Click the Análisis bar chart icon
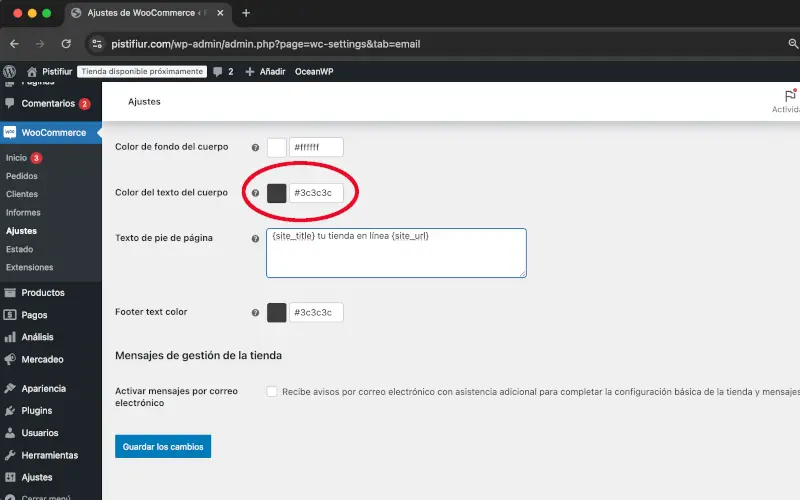 (x=10, y=337)
